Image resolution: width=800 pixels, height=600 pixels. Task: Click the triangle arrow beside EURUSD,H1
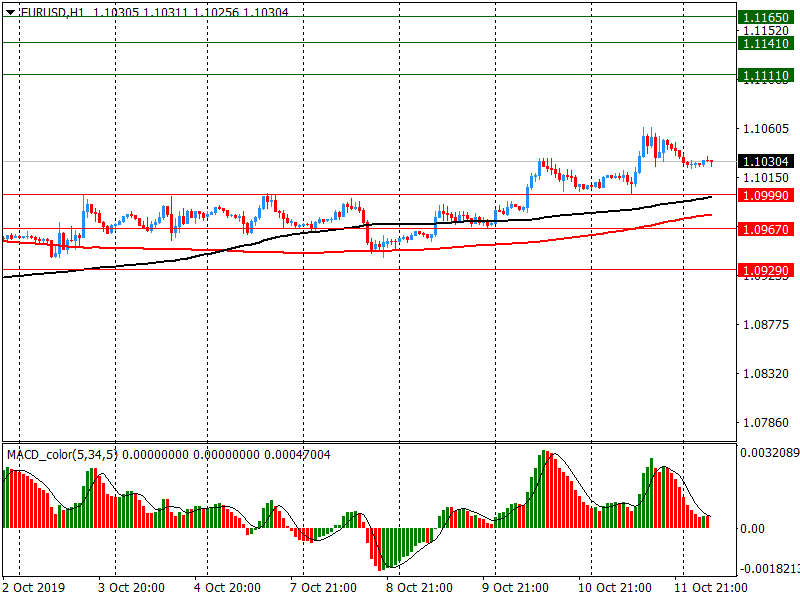coord(10,10)
